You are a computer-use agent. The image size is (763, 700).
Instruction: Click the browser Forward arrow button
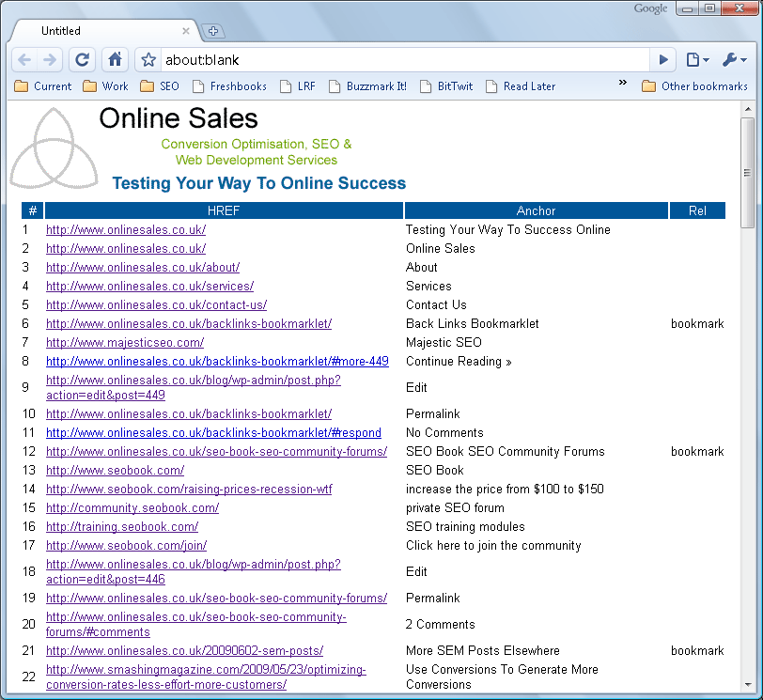tap(50, 60)
